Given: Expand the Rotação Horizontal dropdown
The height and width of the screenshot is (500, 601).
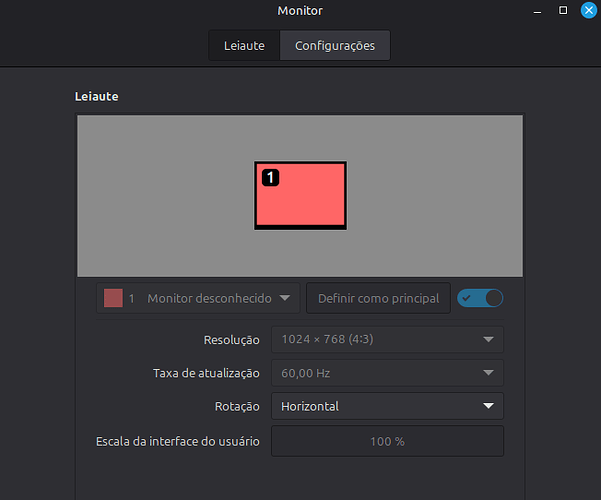Looking at the screenshot, I should pyautogui.click(x=387, y=406).
